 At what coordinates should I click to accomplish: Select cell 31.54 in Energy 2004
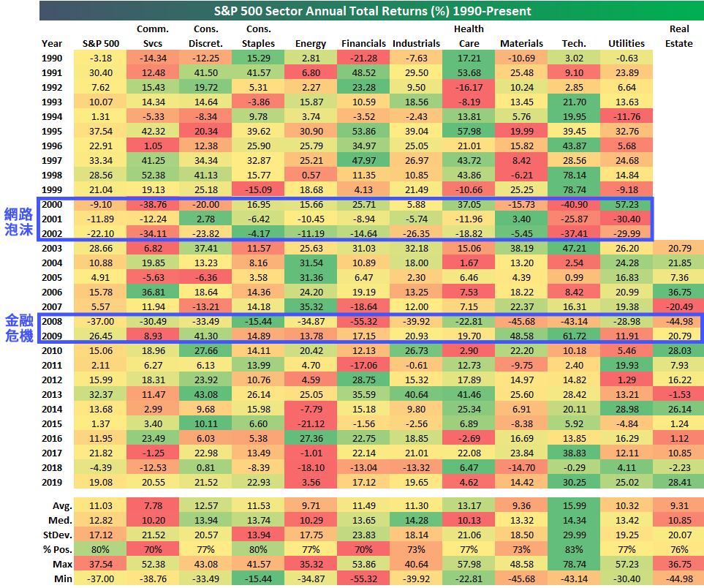click(x=311, y=263)
